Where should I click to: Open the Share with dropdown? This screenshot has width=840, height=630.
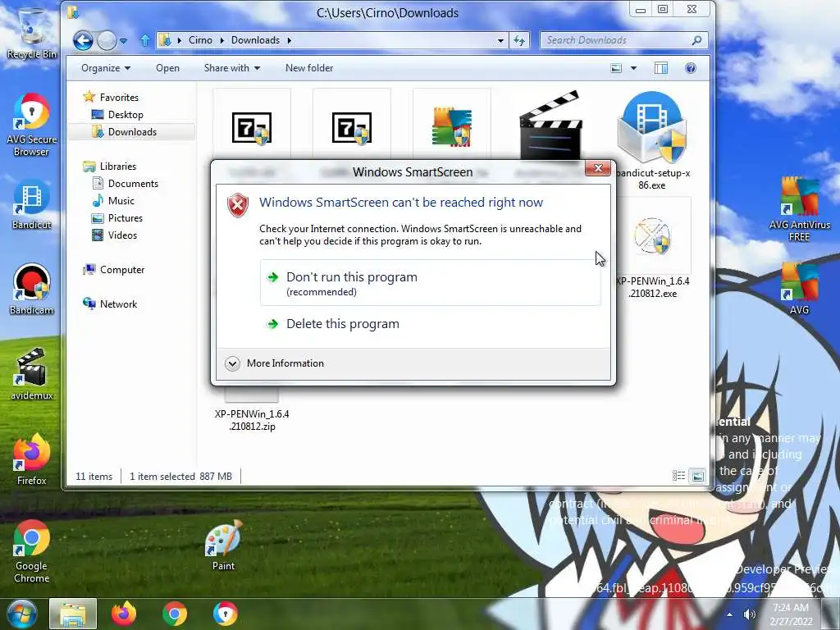[232, 68]
